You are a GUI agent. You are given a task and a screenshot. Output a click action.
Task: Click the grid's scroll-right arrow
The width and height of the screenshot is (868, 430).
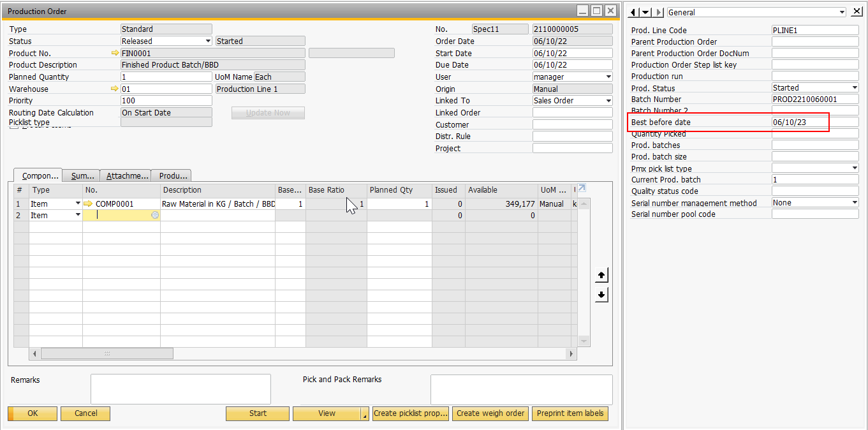pos(571,353)
